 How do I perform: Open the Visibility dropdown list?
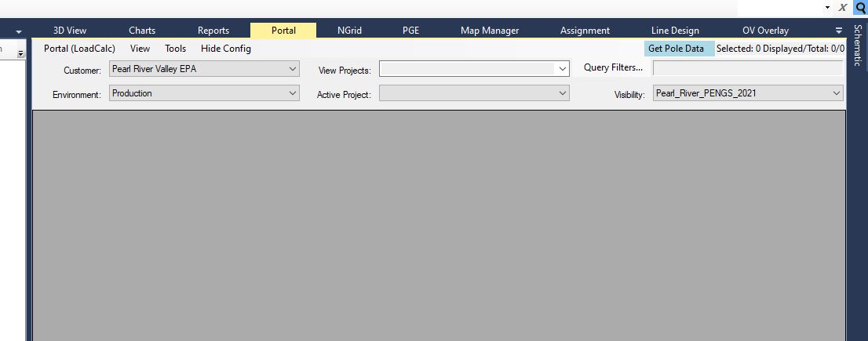coord(836,93)
